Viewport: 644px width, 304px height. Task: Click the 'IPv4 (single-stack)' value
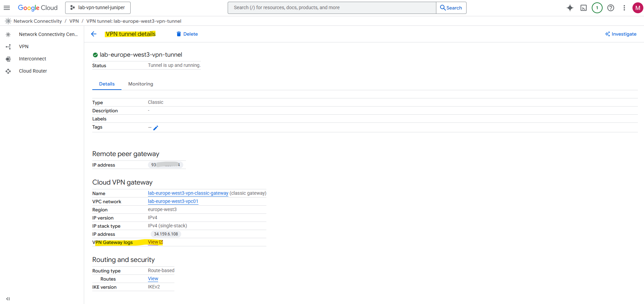pyautogui.click(x=167, y=226)
